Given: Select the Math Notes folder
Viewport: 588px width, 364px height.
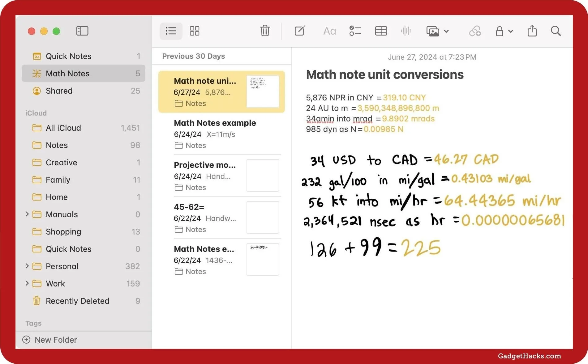Looking at the screenshot, I should click(84, 74).
